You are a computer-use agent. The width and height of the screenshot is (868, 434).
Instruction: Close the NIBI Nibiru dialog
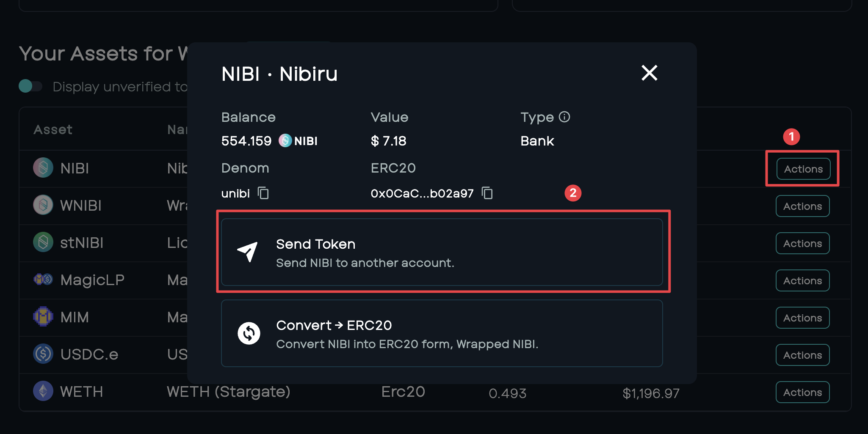pyautogui.click(x=649, y=73)
